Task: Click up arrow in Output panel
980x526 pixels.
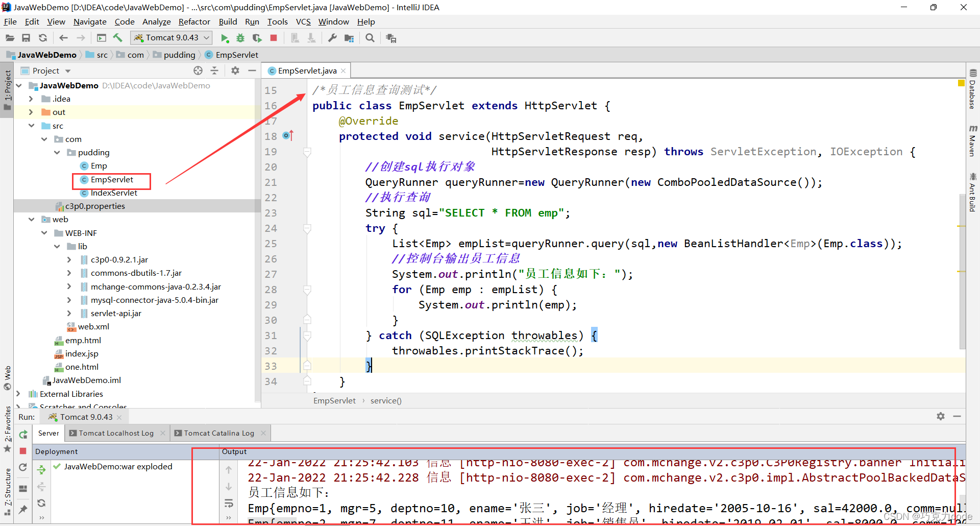Action: (x=229, y=469)
